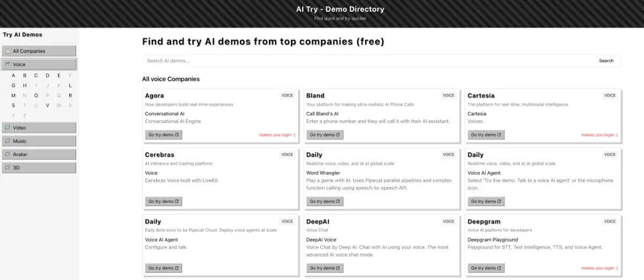Viewport: 644px width, 280px height.
Task: Click the VOICE badge on Bland card
Action: pos(449,95)
